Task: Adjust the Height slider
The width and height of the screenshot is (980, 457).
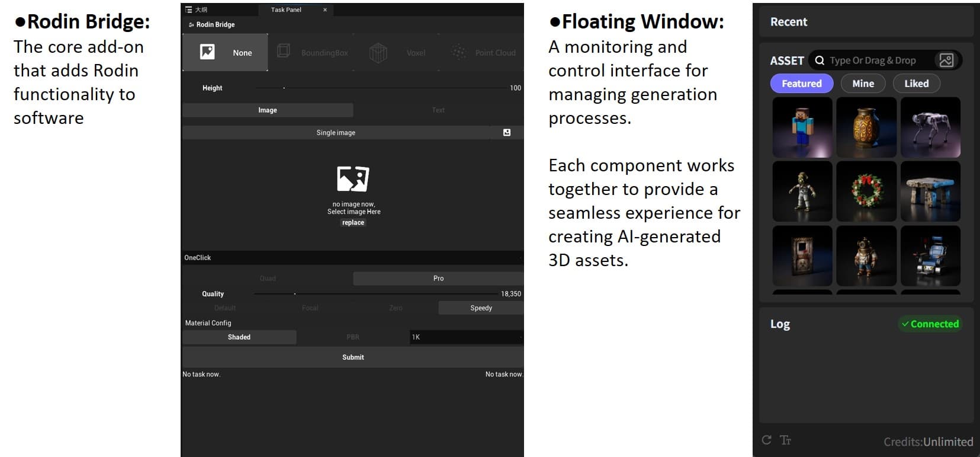Action: coord(382,88)
